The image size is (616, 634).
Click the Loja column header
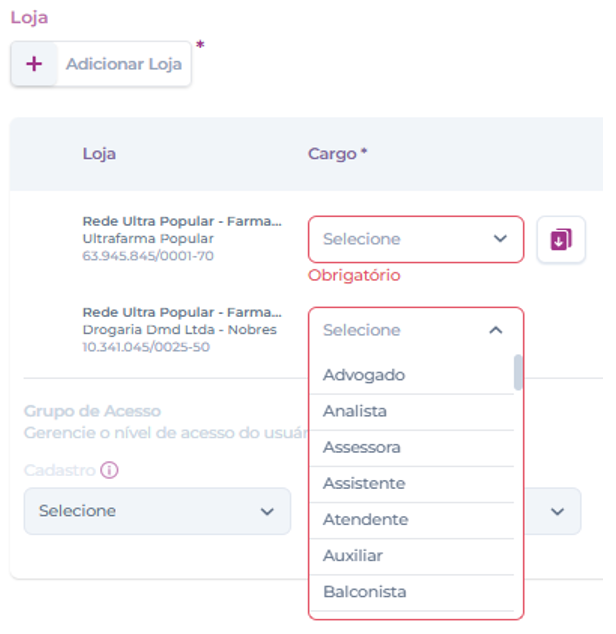tap(99, 154)
